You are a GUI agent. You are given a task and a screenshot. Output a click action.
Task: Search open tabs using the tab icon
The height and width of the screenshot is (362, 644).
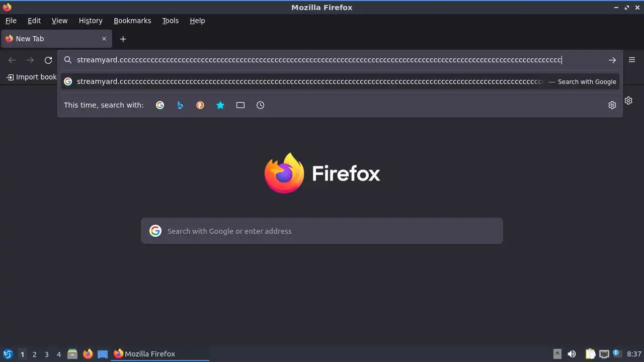pos(240,105)
